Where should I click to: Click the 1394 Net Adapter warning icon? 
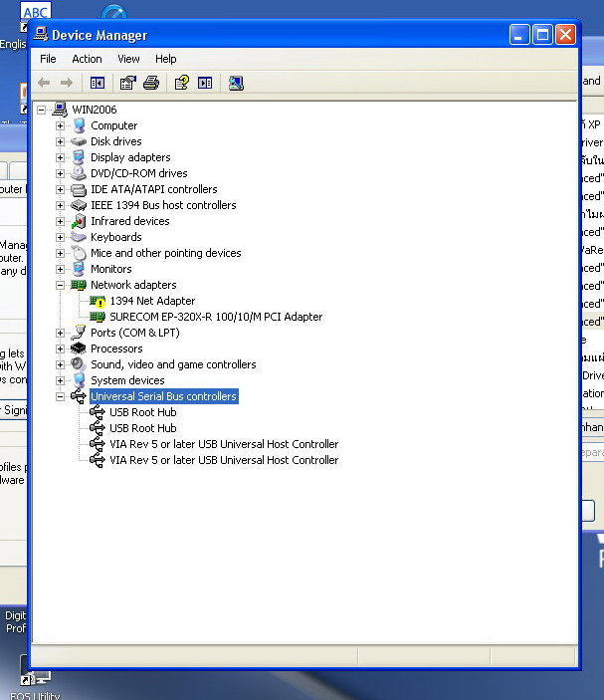[x=98, y=302]
